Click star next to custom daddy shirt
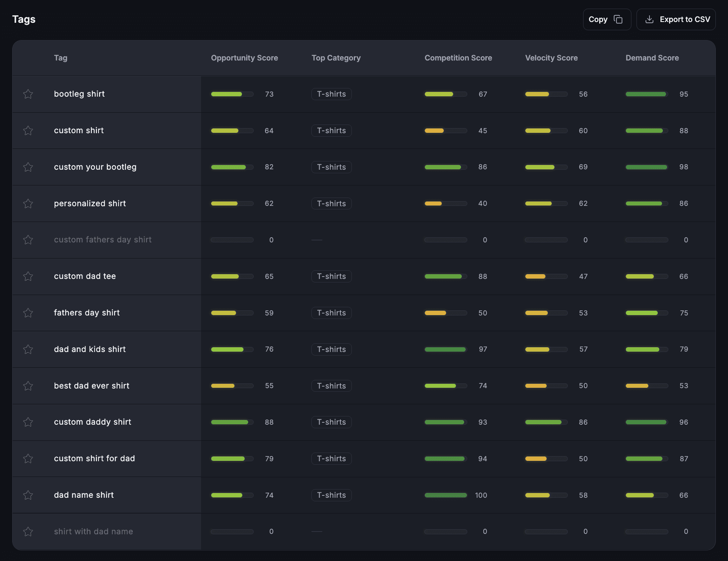Image resolution: width=728 pixels, height=561 pixels. (x=28, y=422)
